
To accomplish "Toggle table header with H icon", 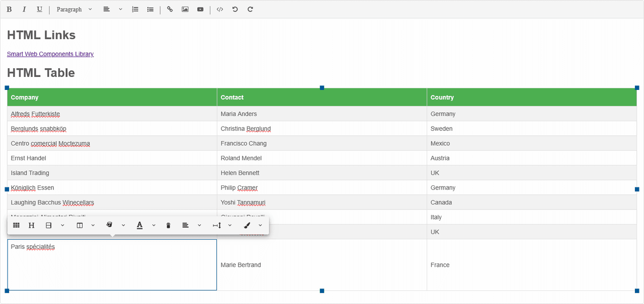I will [x=32, y=226].
